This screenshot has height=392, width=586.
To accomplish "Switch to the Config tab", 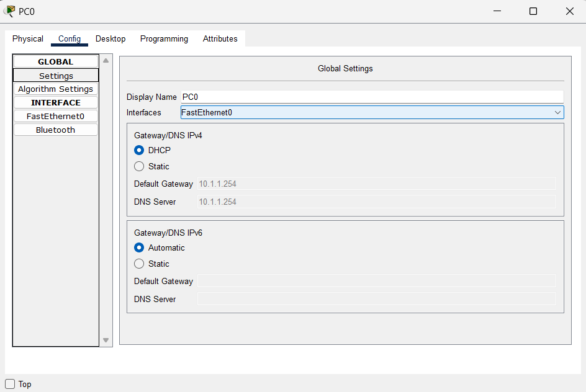I will [70, 39].
